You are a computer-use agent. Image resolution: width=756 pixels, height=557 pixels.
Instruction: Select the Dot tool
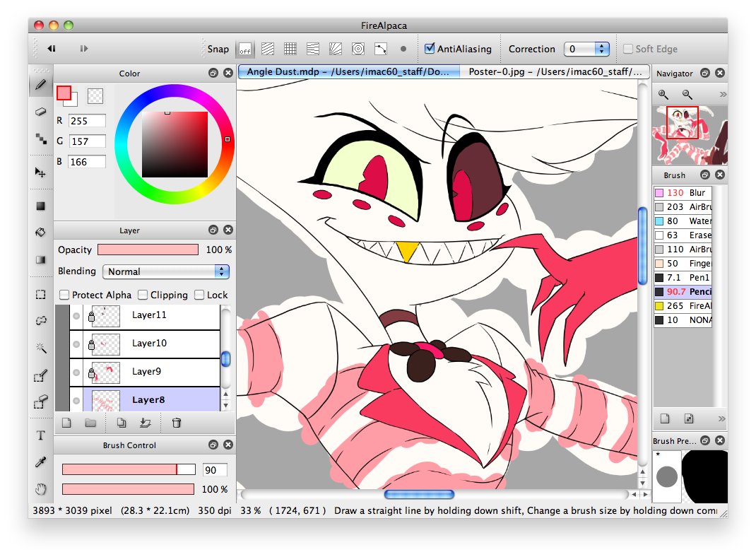(x=40, y=139)
